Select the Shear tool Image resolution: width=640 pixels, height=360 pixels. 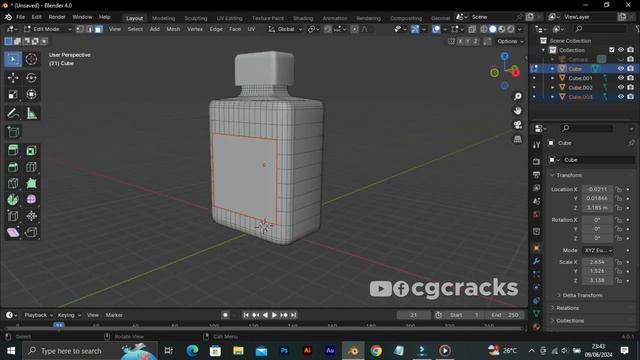click(x=13, y=232)
